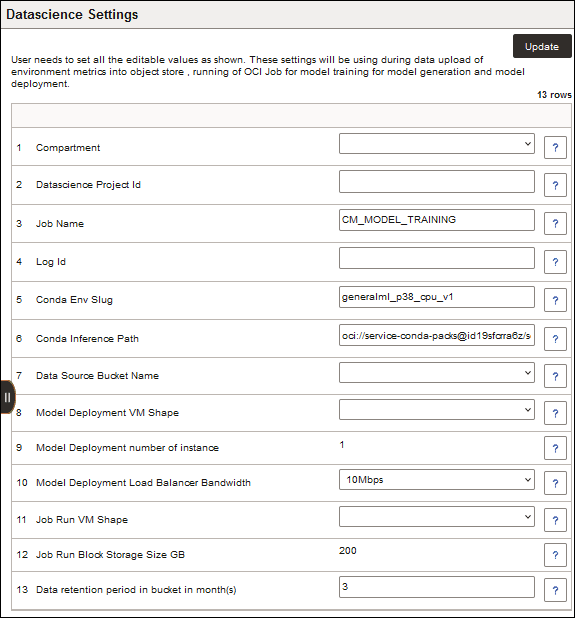This screenshot has height=618, width=575.
Task: Open help for the Compartment row
Action: point(555,147)
